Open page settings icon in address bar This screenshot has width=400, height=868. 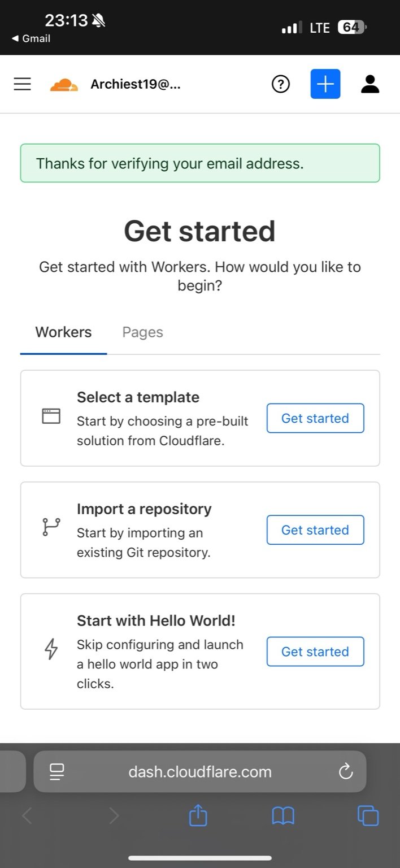pos(57,771)
